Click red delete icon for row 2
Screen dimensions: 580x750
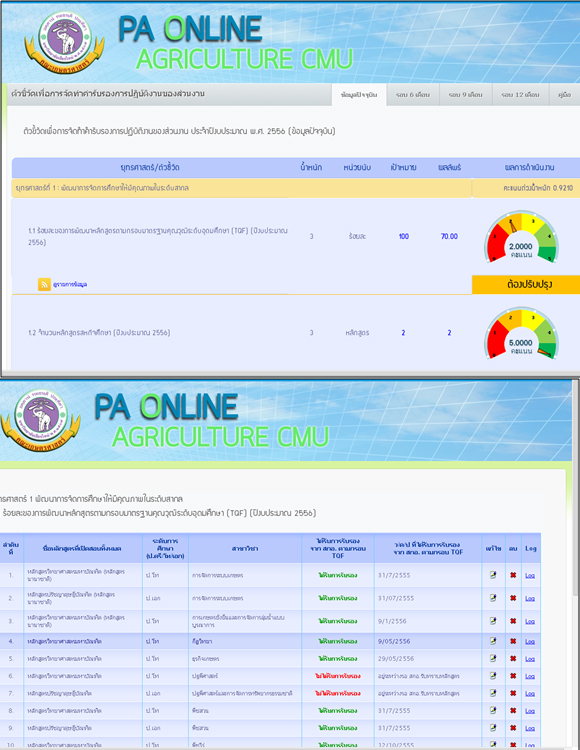(513, 598)
